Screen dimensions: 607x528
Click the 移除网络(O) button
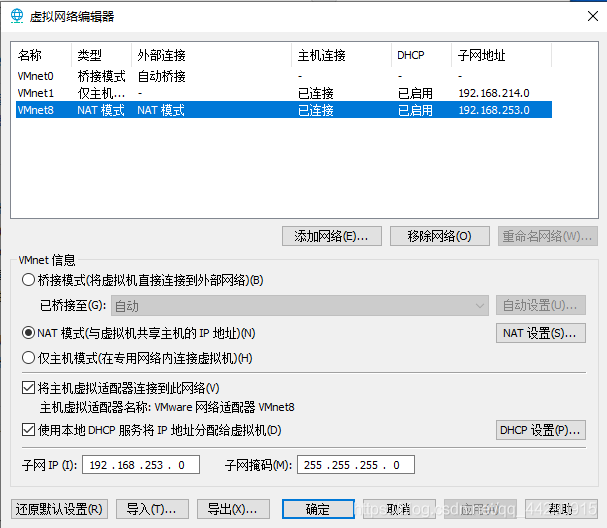pos(440,236)
